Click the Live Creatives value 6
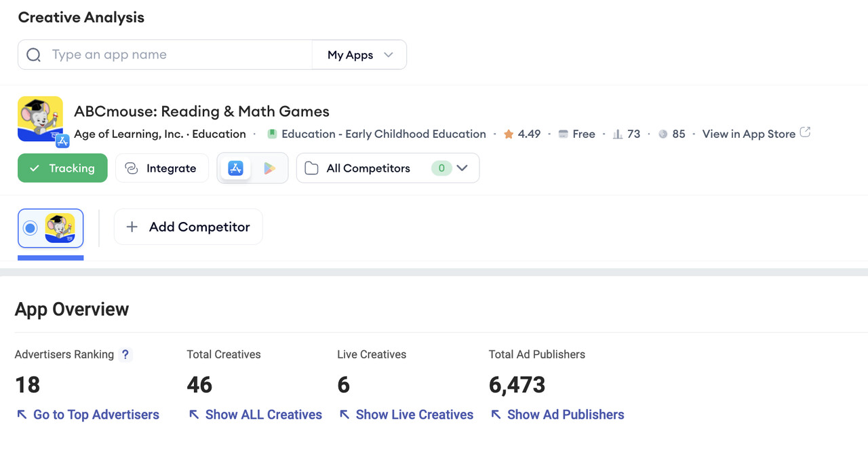This screenshot has width=868, height=469. pos(343,385)
